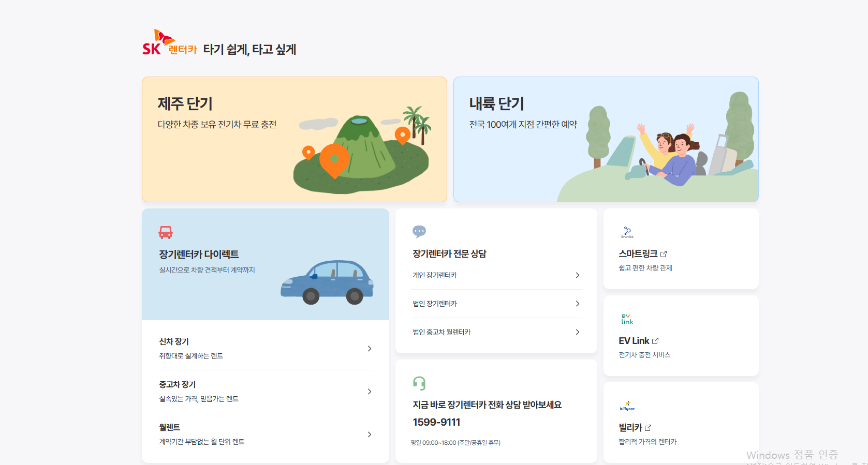Screen dimensions: 868x465
Task: Click the blue car illustration
Action: click(327, 282)
